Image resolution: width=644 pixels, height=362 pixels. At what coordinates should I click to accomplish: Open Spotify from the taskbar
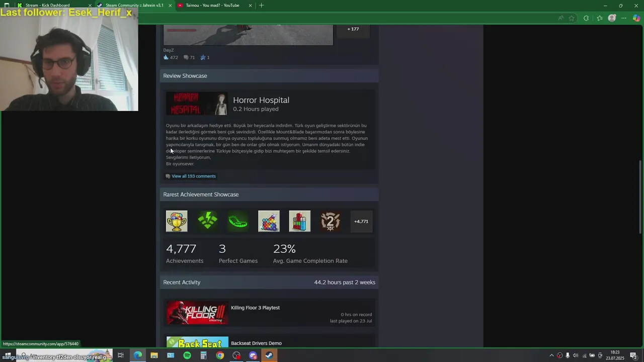coord(187,355)
